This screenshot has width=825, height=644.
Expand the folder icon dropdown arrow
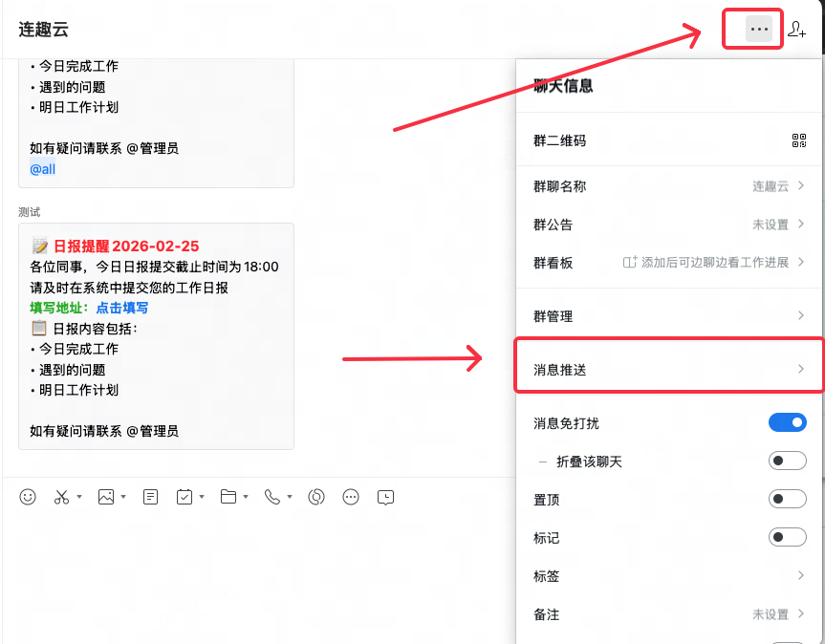246,498
